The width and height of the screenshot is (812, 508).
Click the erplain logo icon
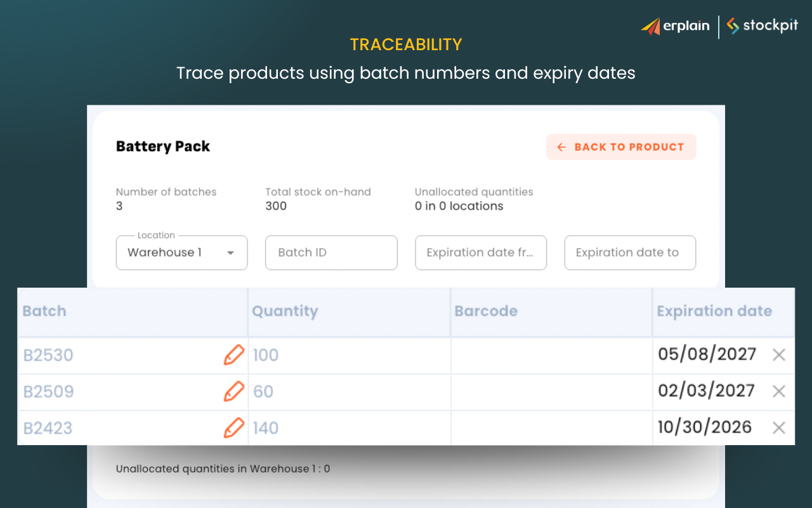pyautogui.click(x=650, y=27)
